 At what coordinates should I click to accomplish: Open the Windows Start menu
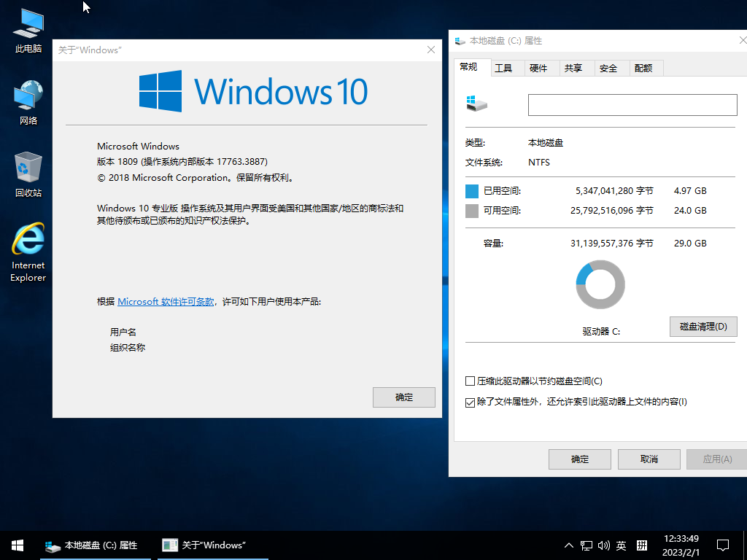18,545
